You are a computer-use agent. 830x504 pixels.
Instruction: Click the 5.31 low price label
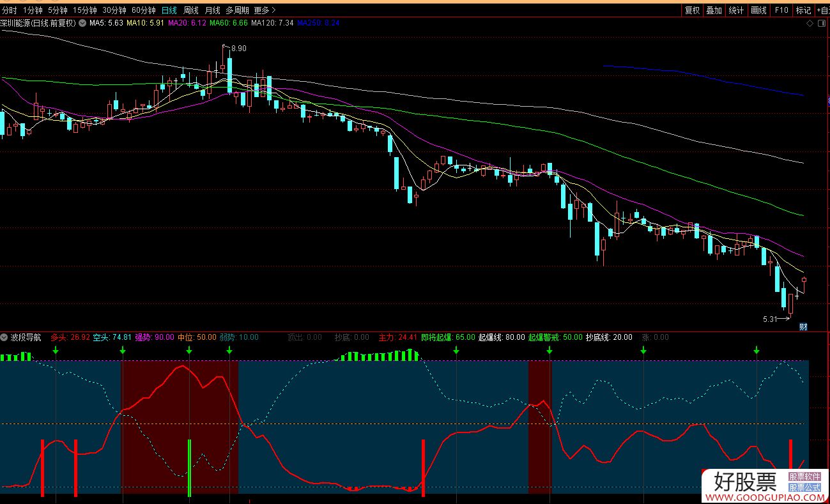(x=771, y=318)
